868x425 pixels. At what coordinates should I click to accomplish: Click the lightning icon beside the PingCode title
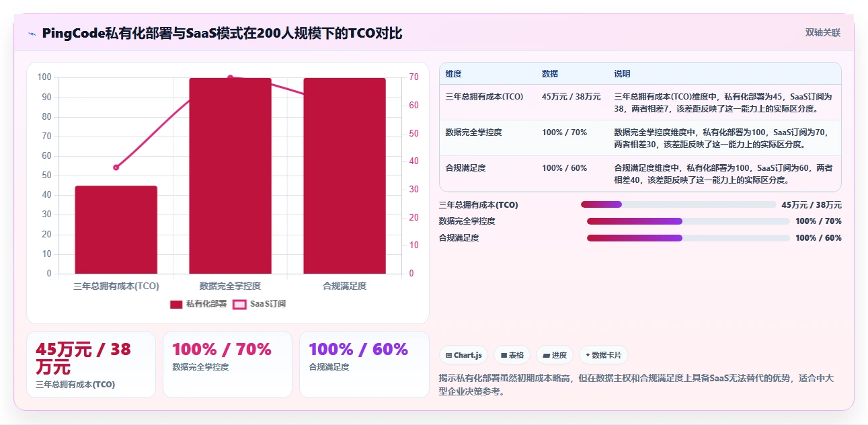32,34
